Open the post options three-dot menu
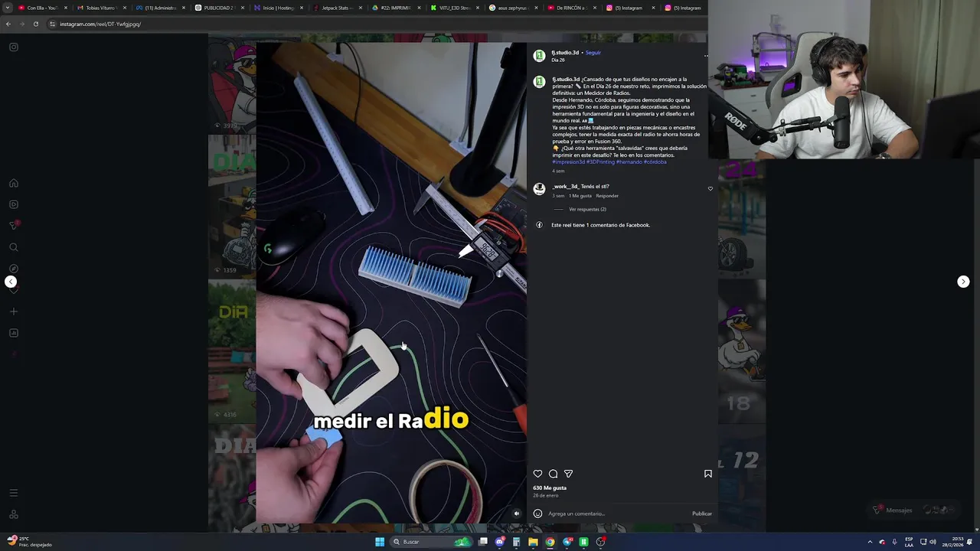 [x=706, y=56]
